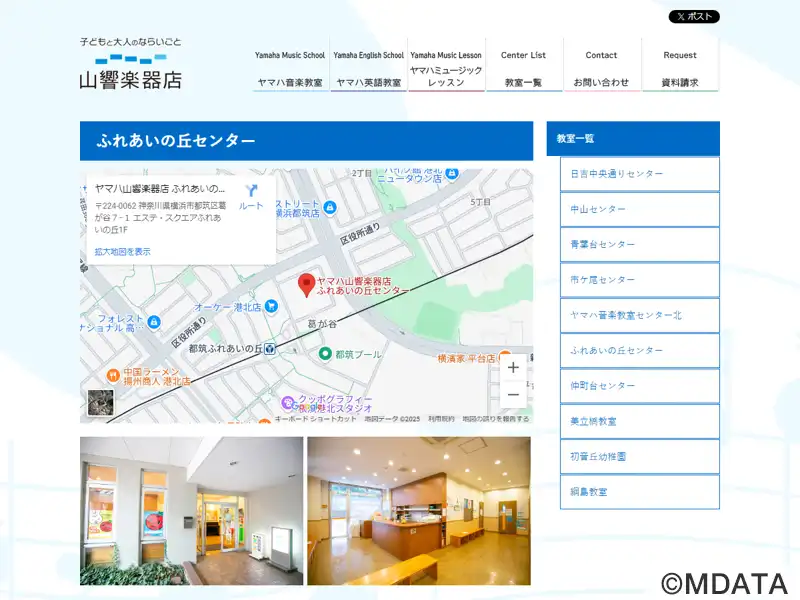Click 横濱家 平台店 restaurant marker
The image size is (800, 600).
[x=505, y=355]
